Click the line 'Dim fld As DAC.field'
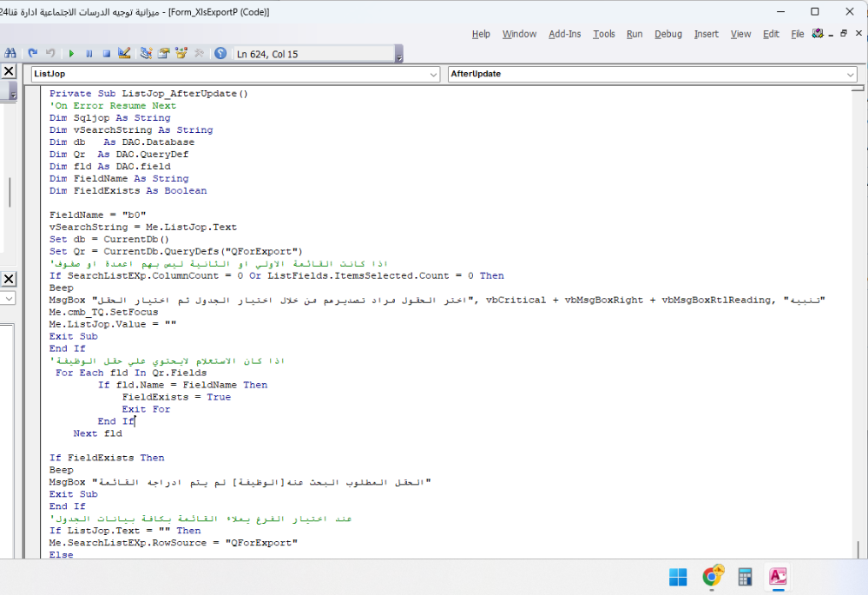868x595 pixels. (x=109, y=167)
